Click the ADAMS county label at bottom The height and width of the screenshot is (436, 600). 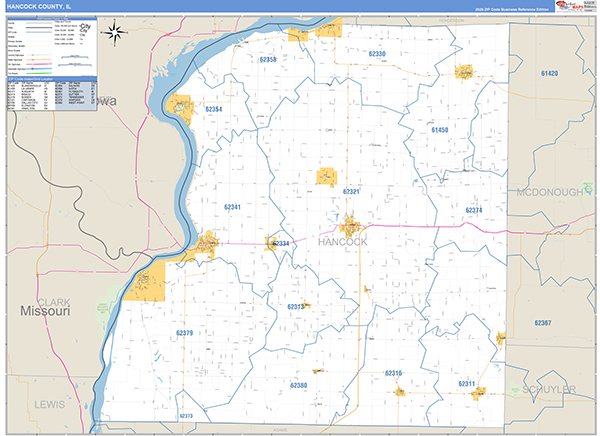(280, 430)
